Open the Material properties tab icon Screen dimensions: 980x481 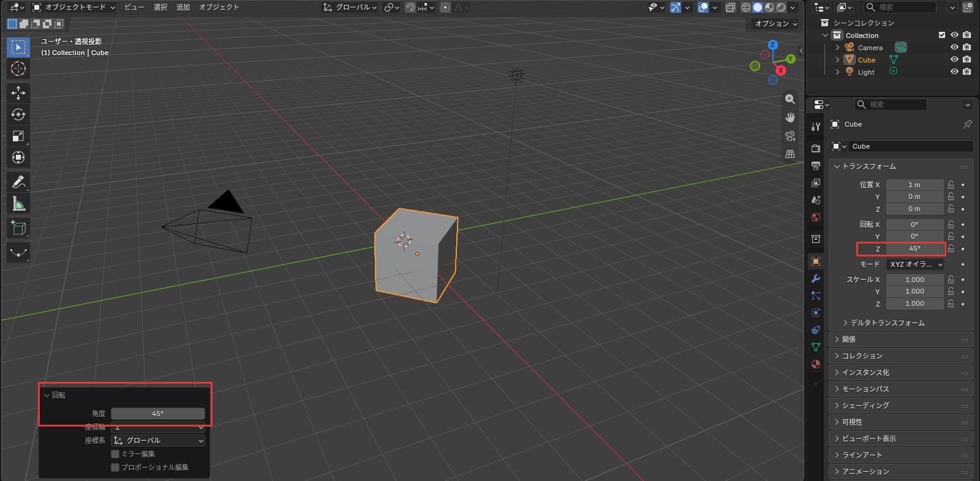(816, 364)
